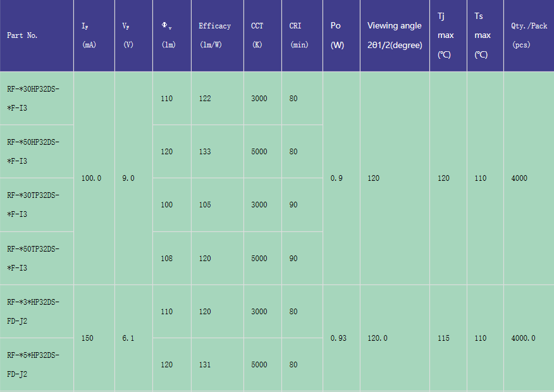Viewport: 554px width, 392px height.
Task: Select the efficacy value 133
Action: [x=205, y=152]
